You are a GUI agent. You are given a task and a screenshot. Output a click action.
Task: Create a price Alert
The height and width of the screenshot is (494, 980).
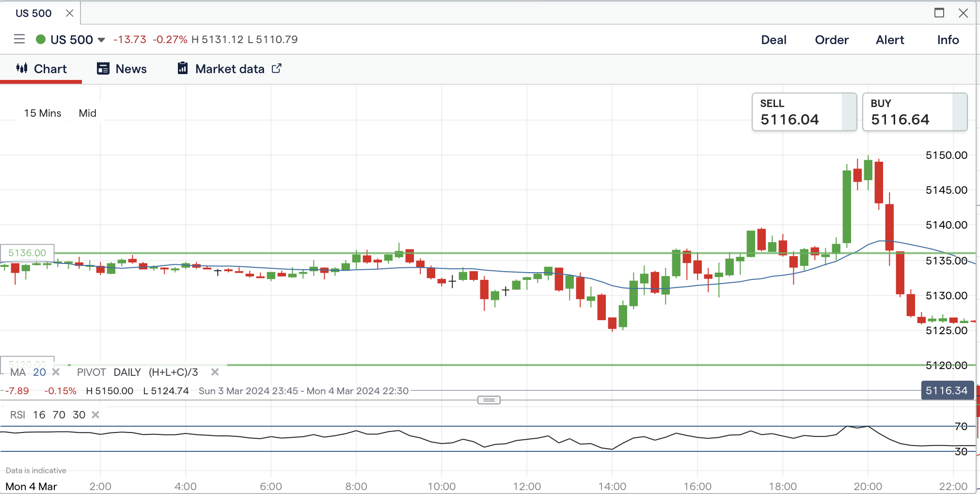point(890,40)
